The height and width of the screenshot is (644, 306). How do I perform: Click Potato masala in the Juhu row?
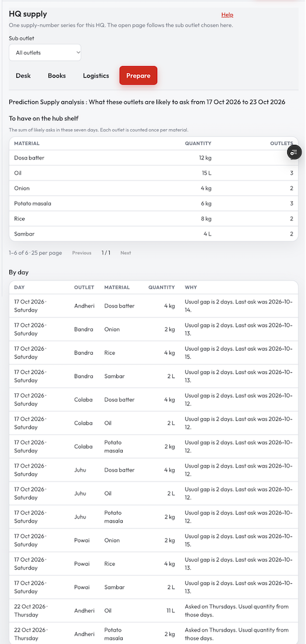pos(114,517)
